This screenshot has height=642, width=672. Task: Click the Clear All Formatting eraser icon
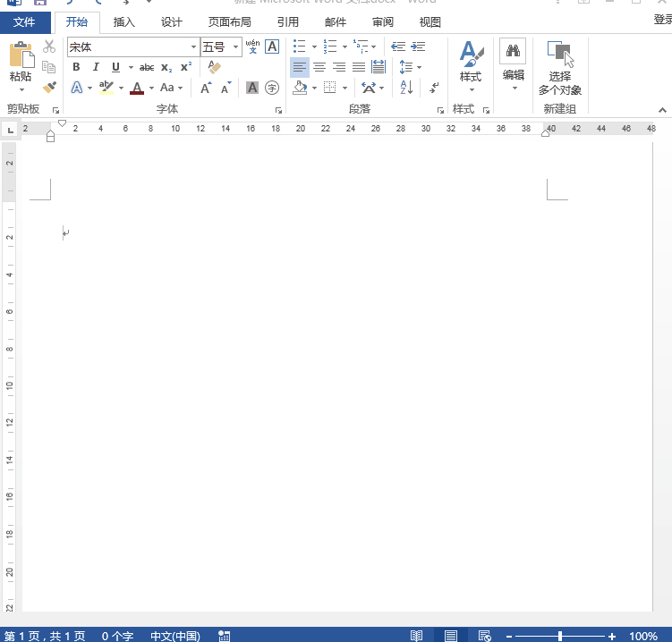pos(214,67)
